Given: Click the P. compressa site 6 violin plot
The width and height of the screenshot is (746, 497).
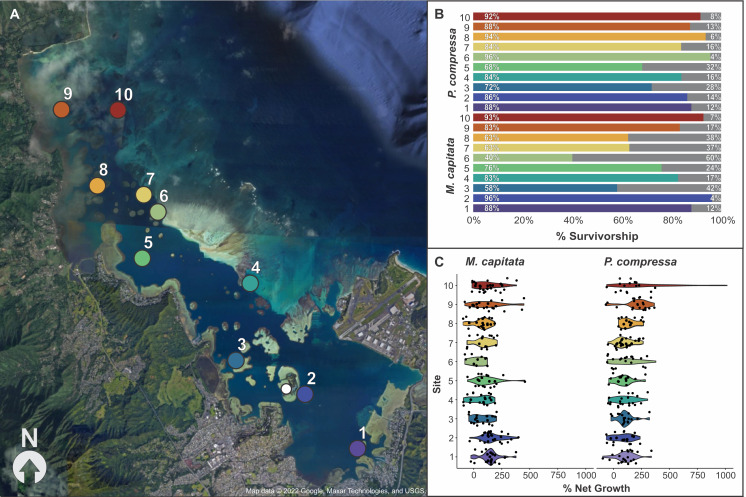Looking at the screenshot, I should point(631,361).
